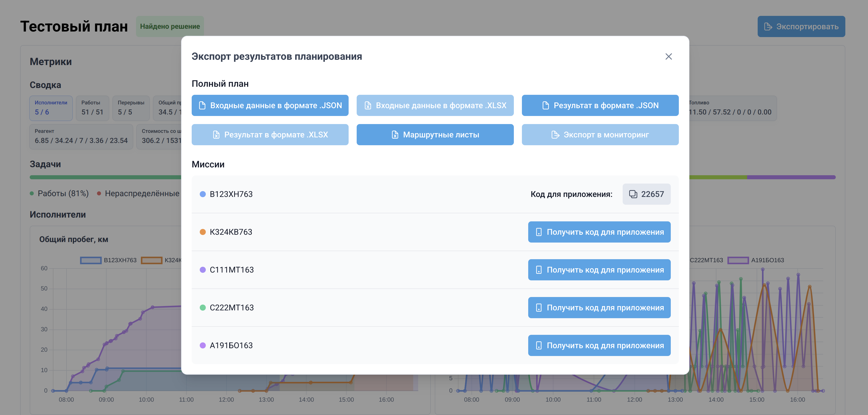Select the Перерывы 5 / 5 summary card
The width and height of the screenshot is (868, 415).
pyautogui.click(x=131, y=108)
